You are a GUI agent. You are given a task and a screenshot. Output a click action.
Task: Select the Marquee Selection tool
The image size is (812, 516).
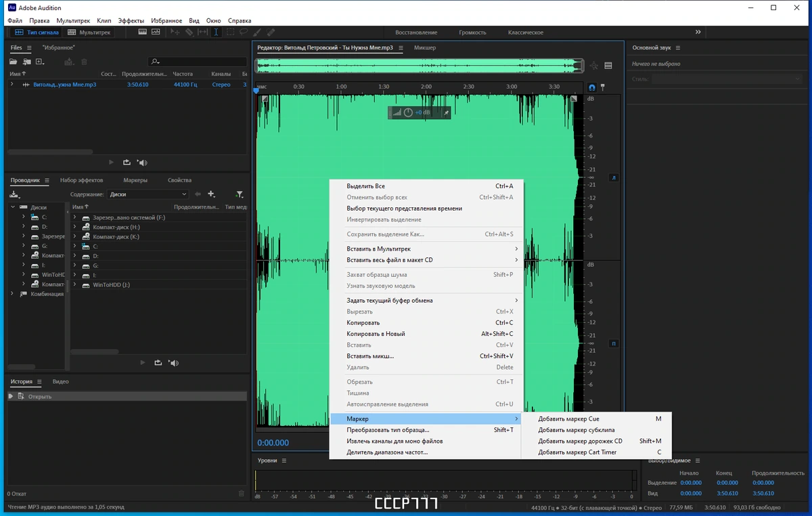pos(230,32)
